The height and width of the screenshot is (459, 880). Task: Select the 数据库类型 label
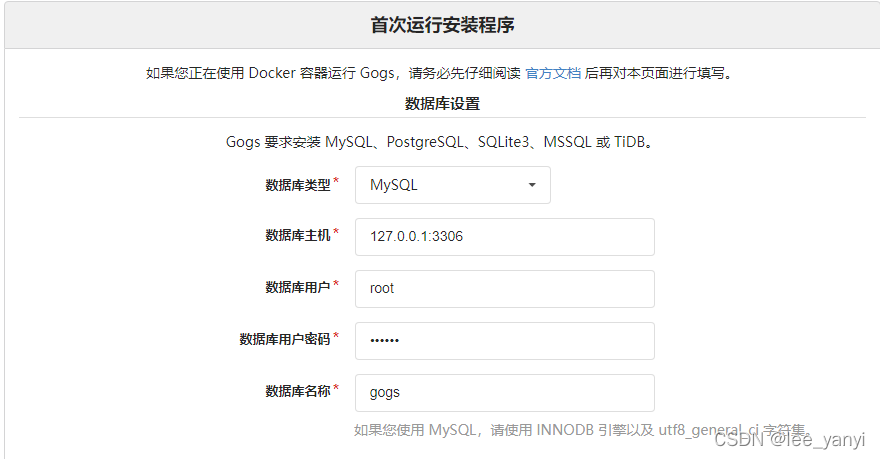(297, 185)
